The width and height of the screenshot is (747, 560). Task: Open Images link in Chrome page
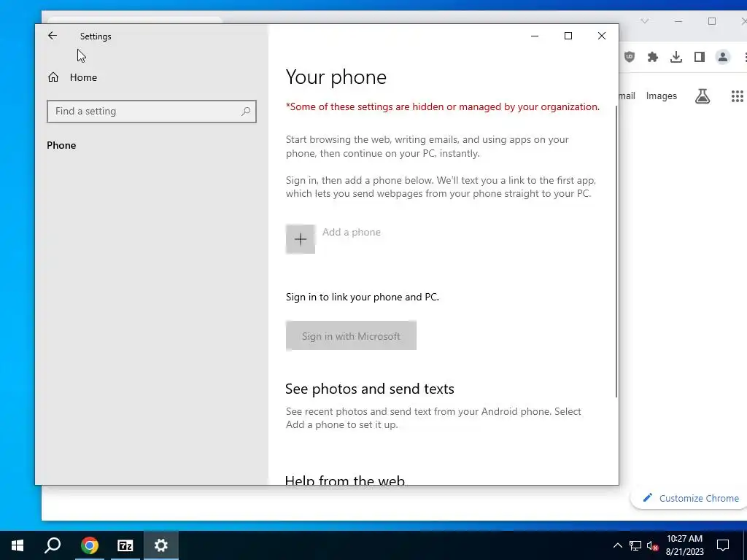tap(661, 96)
